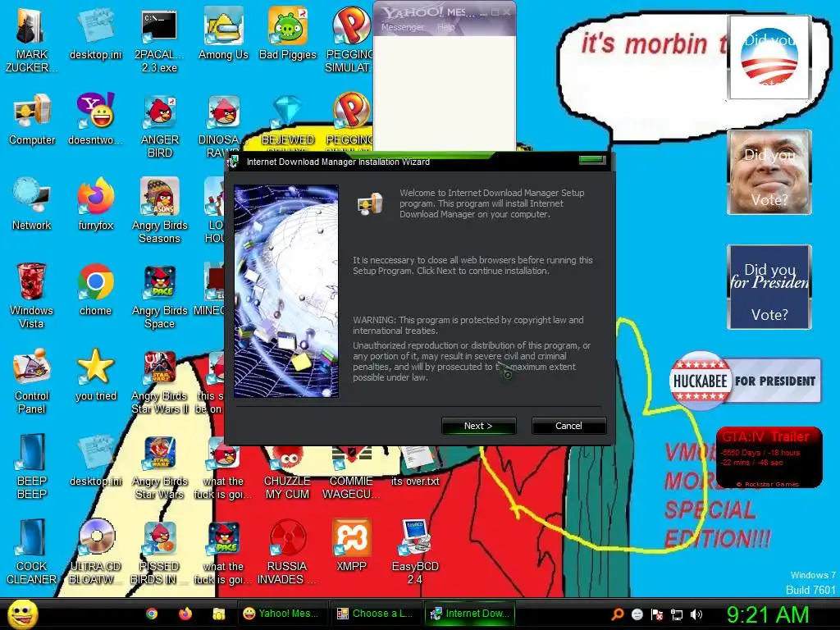Image resolution: width=840 pixels, height=630 pixels.
Task: Click the GTA:IV Trailer countdown gadget
Action: click(x=769, y=458)
